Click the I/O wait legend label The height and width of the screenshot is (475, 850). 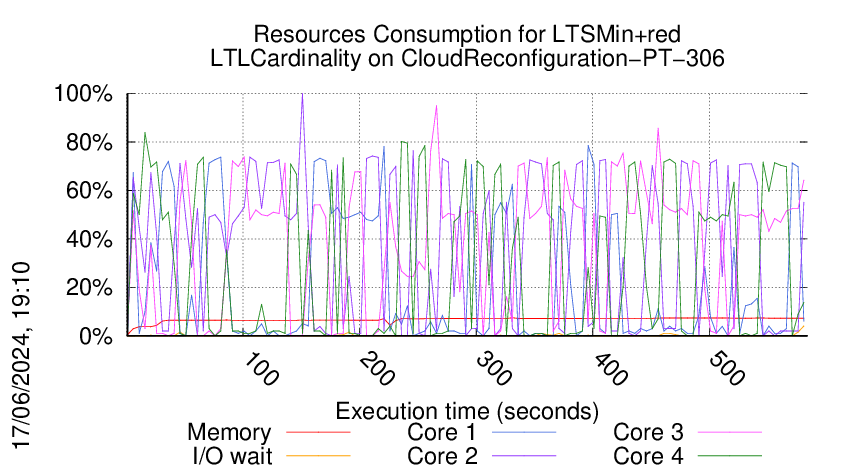coord(233,457)
